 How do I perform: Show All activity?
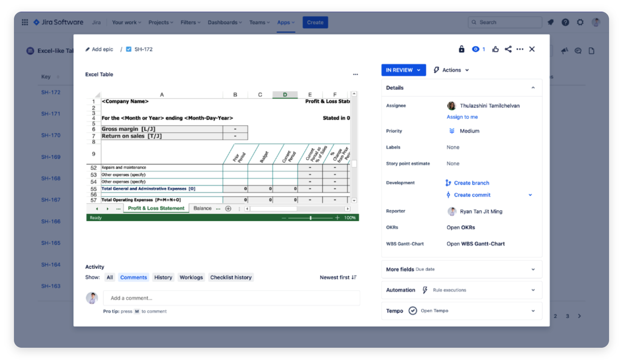pyautogui.click(x=110, y=277)
